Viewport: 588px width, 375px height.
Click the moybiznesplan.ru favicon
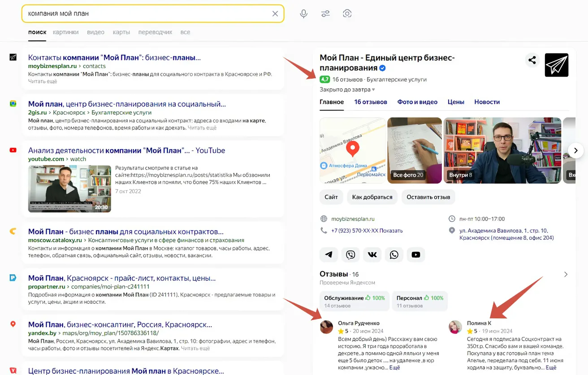13,57
